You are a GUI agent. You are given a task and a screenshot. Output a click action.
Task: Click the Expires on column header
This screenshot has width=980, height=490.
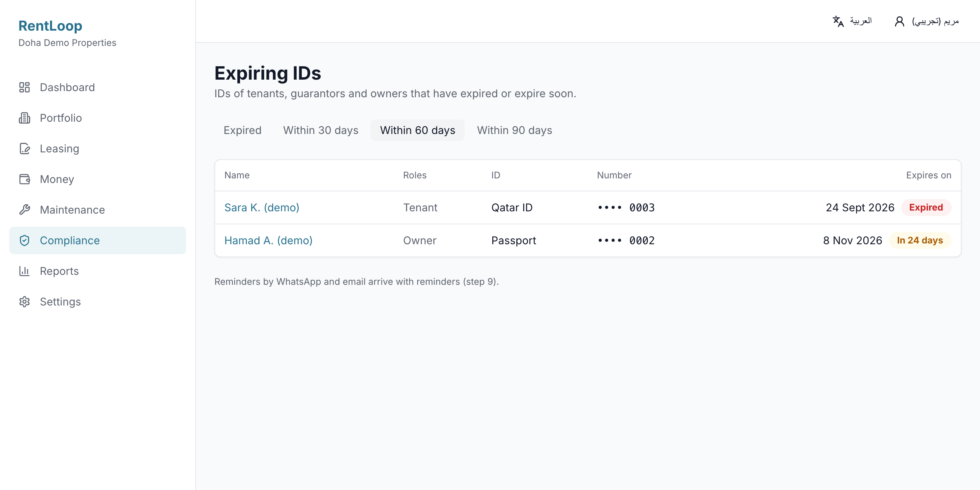(929, 175)
